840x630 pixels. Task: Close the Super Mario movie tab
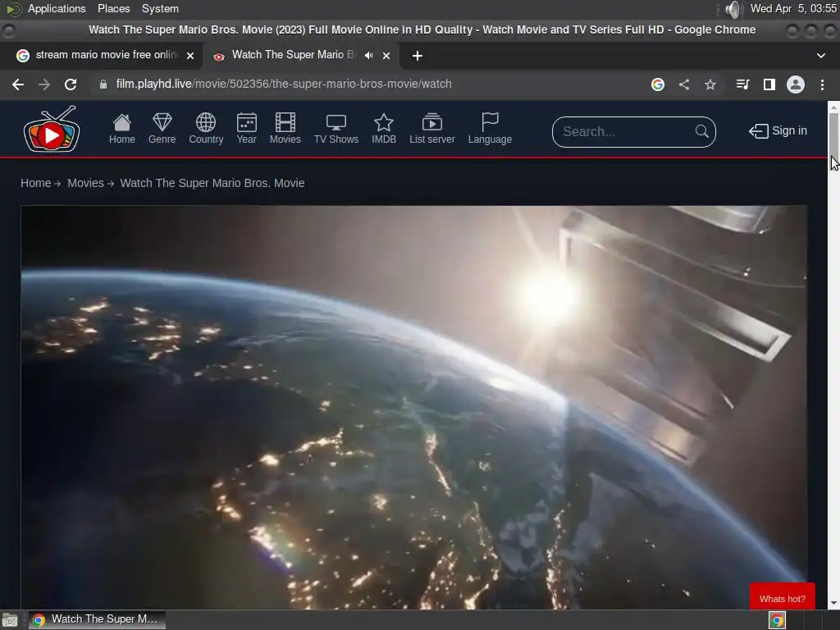pos(386,56)
